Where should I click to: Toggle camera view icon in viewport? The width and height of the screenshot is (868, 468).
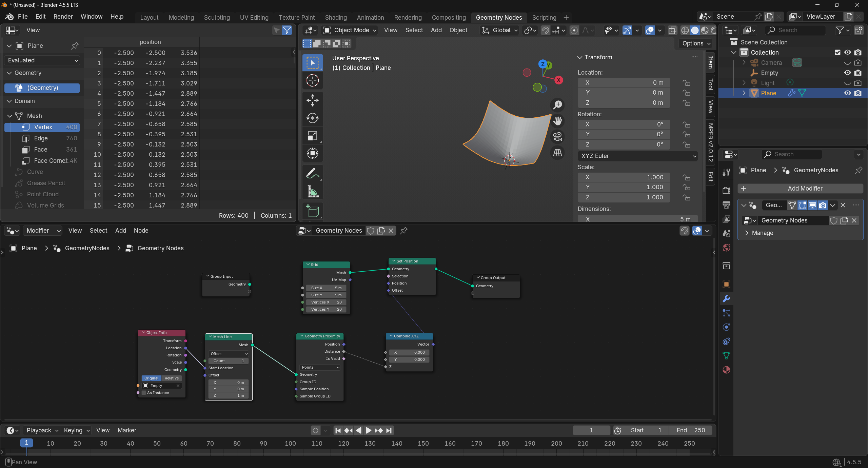tap(558, 136)
